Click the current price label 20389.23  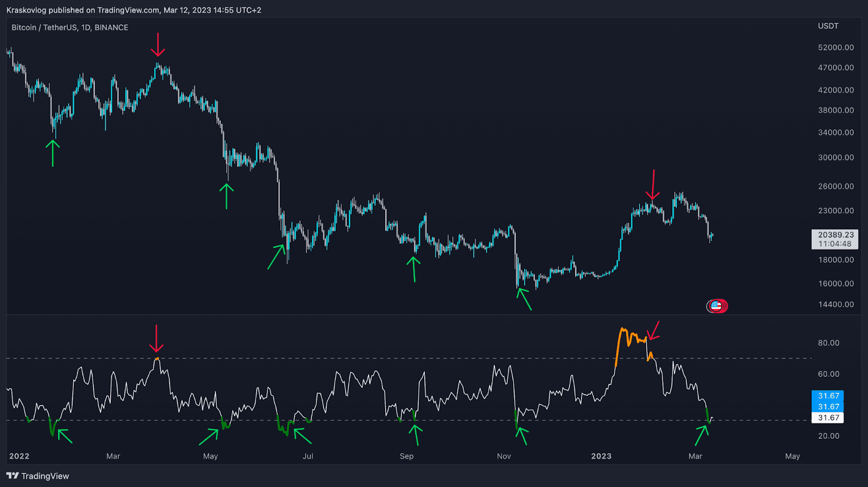pyautogui.click(x=835, y=235)
